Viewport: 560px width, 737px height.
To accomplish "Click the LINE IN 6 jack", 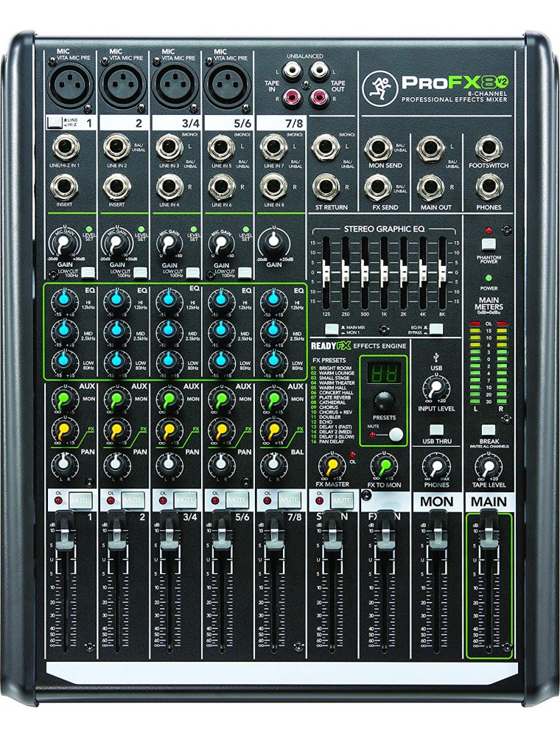I will [x=221, y=186].
